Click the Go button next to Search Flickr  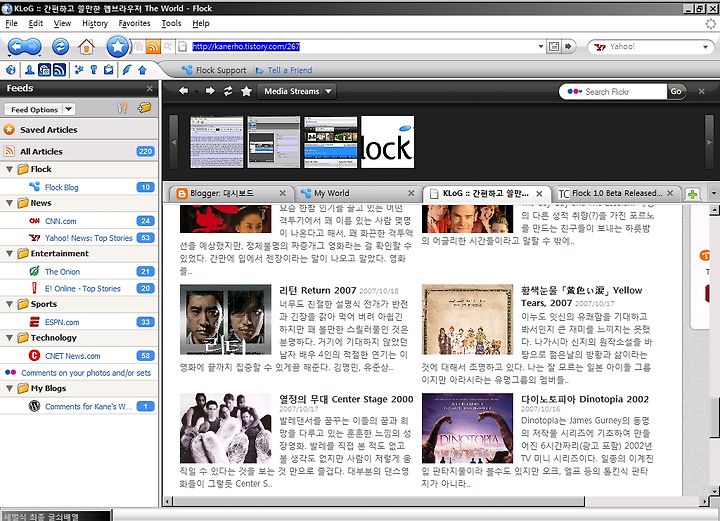pos(676,91)
